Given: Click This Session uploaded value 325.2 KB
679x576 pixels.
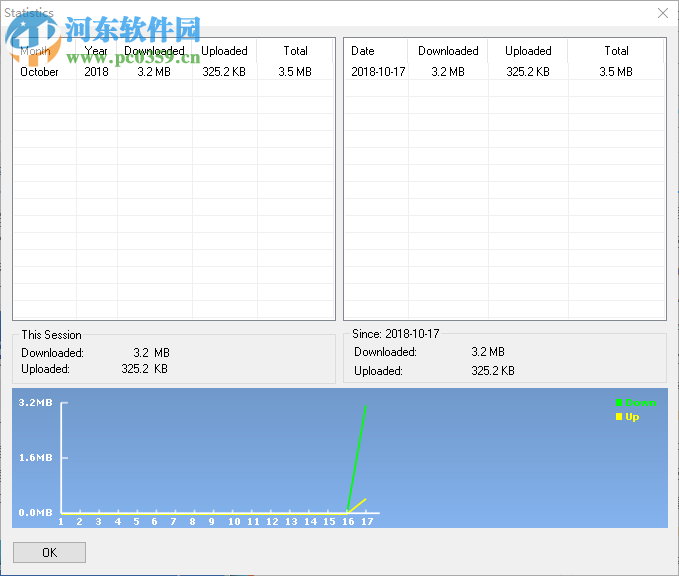Looking at the screenshot, I should point(144,369).
